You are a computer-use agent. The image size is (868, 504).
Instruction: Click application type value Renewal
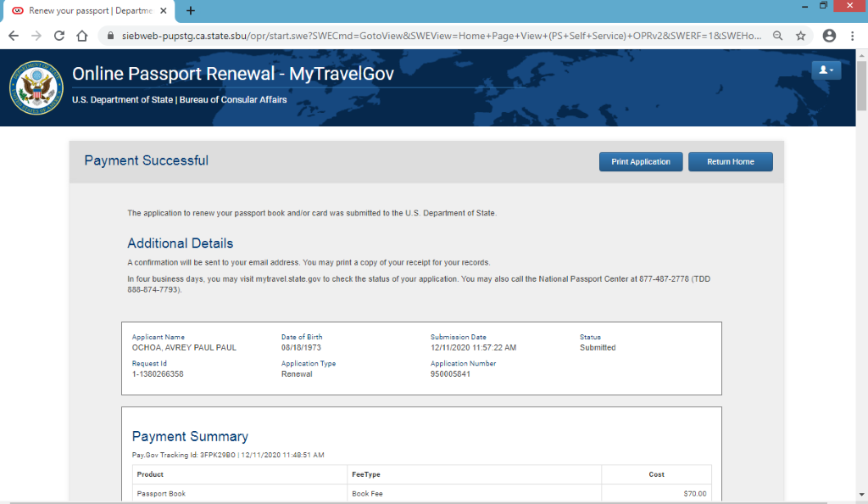297,374
